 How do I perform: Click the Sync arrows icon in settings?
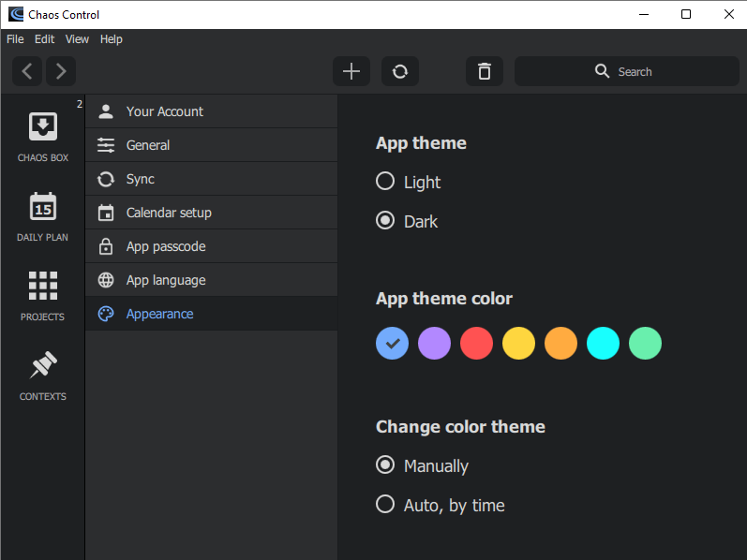pos(106,179)
